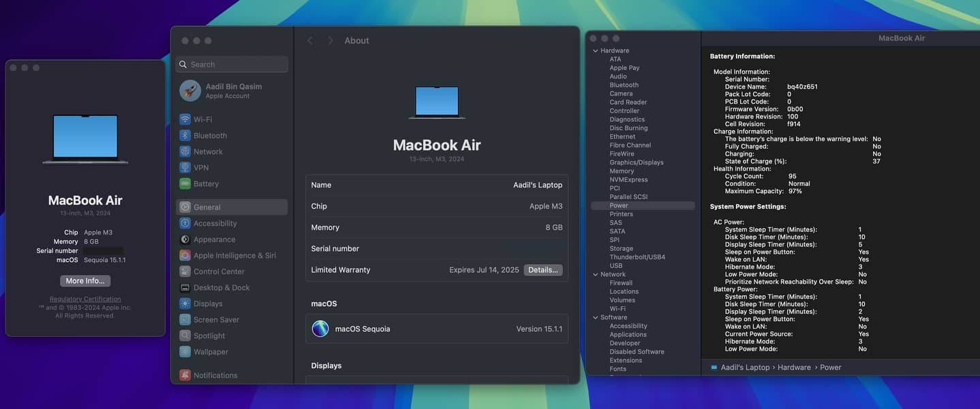Select the Displays settings icon
The width and height of the screenshot is (980, 409).
tap(185, 303)
